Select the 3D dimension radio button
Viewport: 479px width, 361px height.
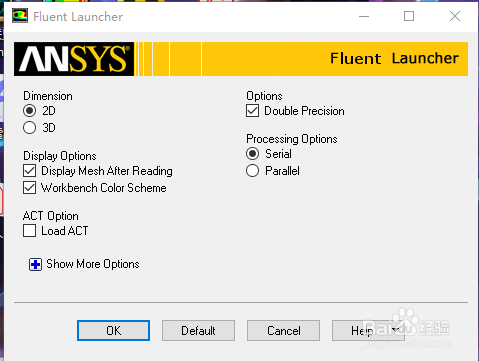[x=29, y=128]
